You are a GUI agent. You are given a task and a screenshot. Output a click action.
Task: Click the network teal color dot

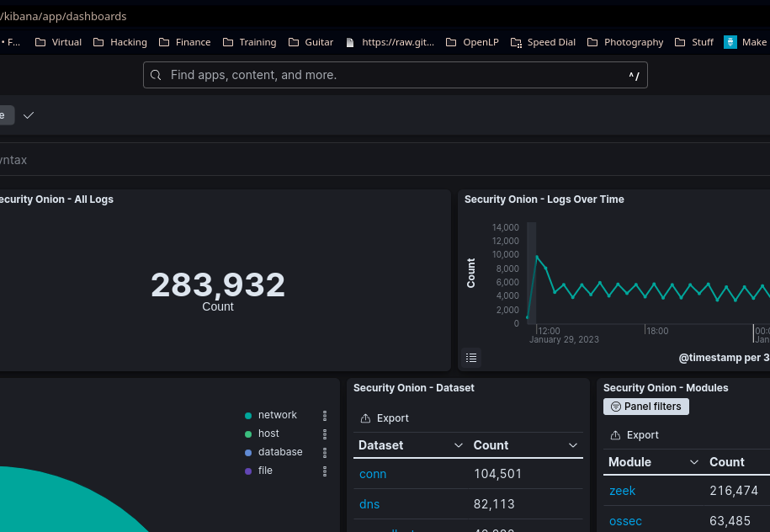pyautogui.click(x=248, y=416)
